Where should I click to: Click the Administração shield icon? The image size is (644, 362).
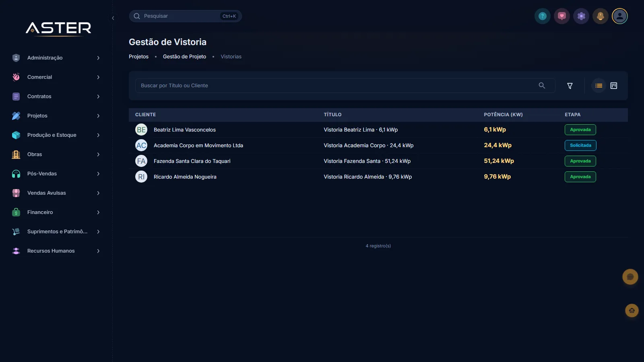16,58
